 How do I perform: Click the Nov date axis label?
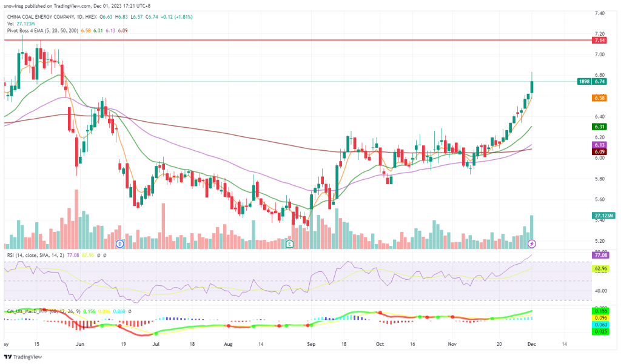452,344
